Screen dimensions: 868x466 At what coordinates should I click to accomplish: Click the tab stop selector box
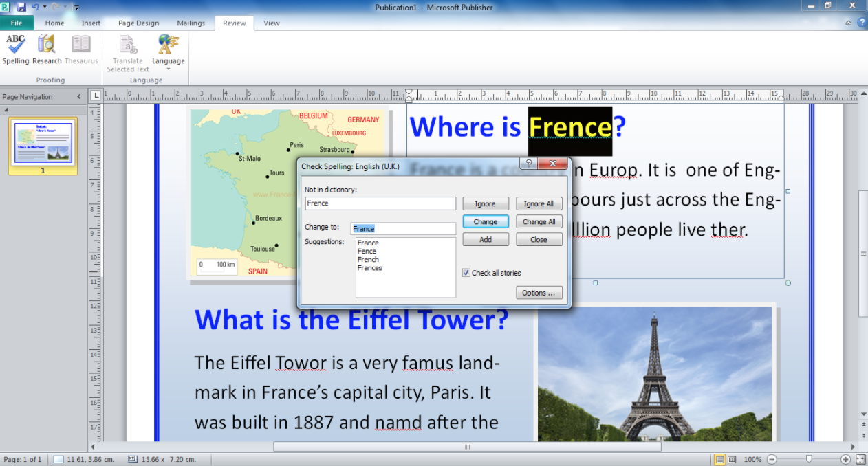(96, 95)
